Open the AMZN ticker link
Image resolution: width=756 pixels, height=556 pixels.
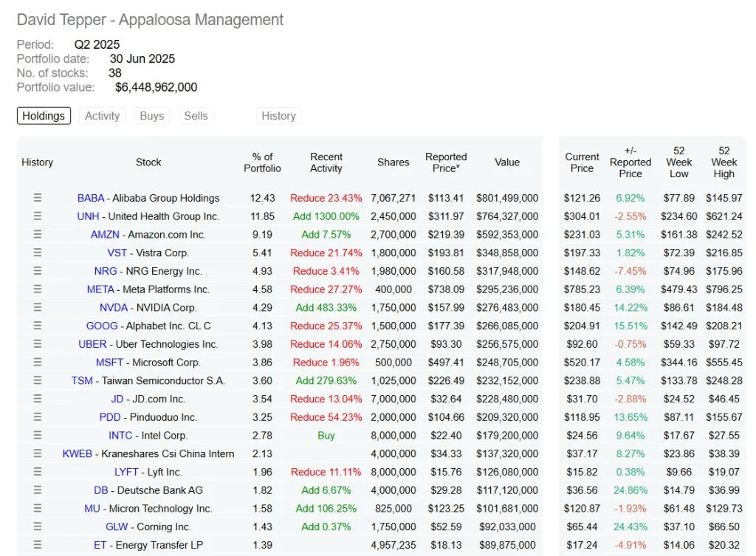click(x=105, y=234)
